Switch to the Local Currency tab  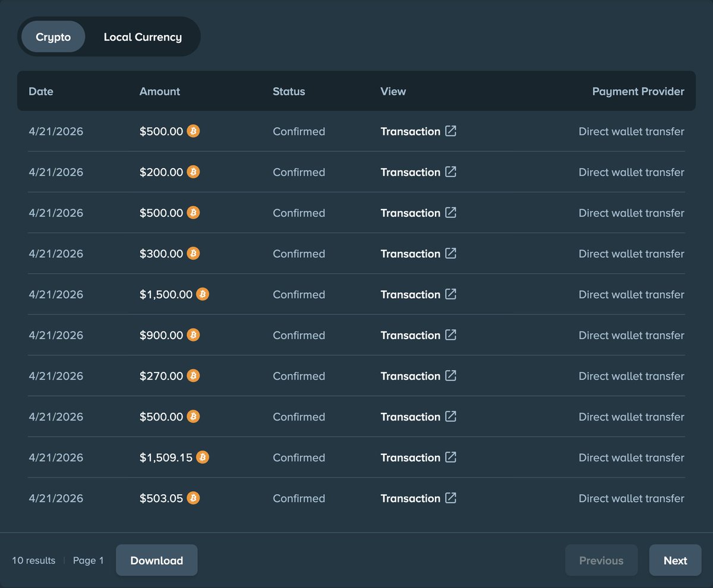[143, 37]
